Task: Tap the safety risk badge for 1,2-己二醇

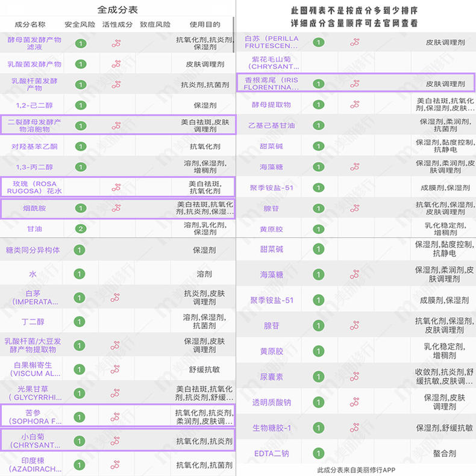Action: pyautogui.click(x=81, y=105)
